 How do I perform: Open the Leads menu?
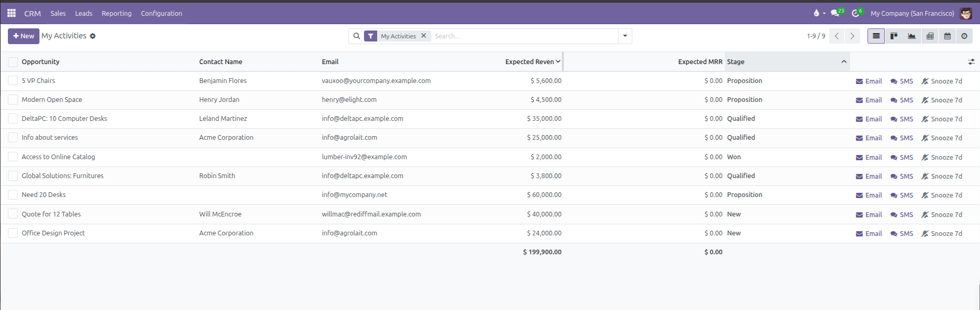[x=84, y=14]
